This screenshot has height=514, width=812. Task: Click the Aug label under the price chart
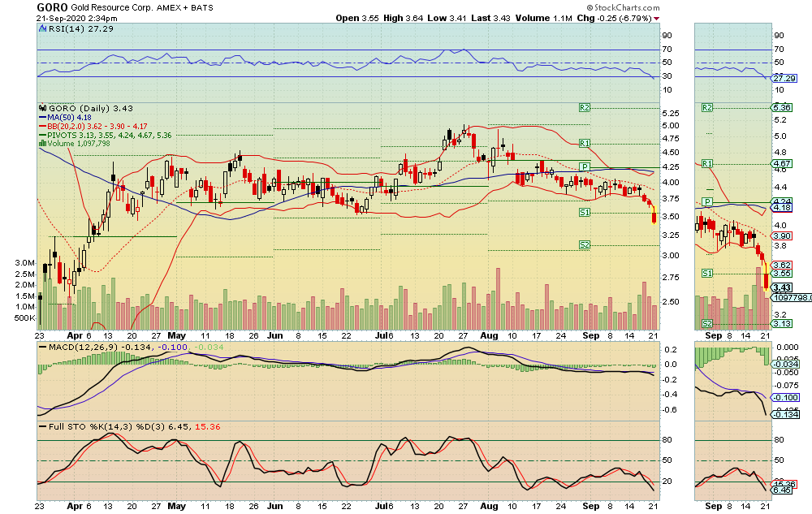pos(489,335)
